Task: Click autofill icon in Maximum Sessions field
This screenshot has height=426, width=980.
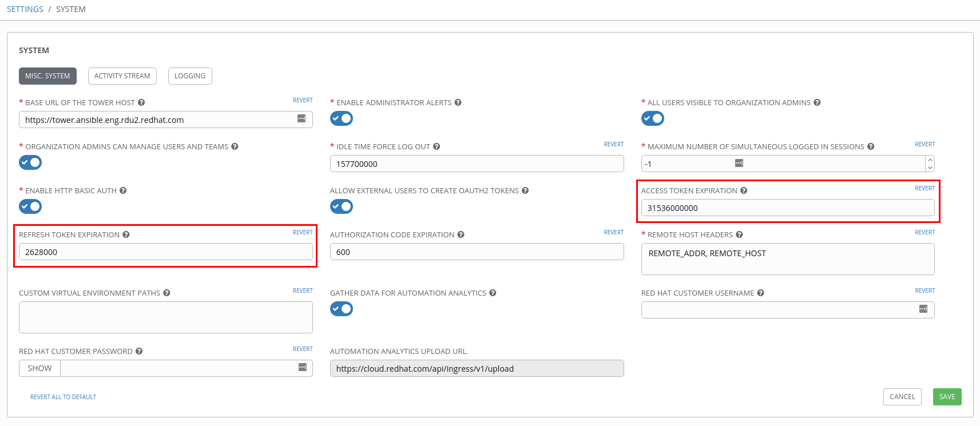Action: coord(739,164)
